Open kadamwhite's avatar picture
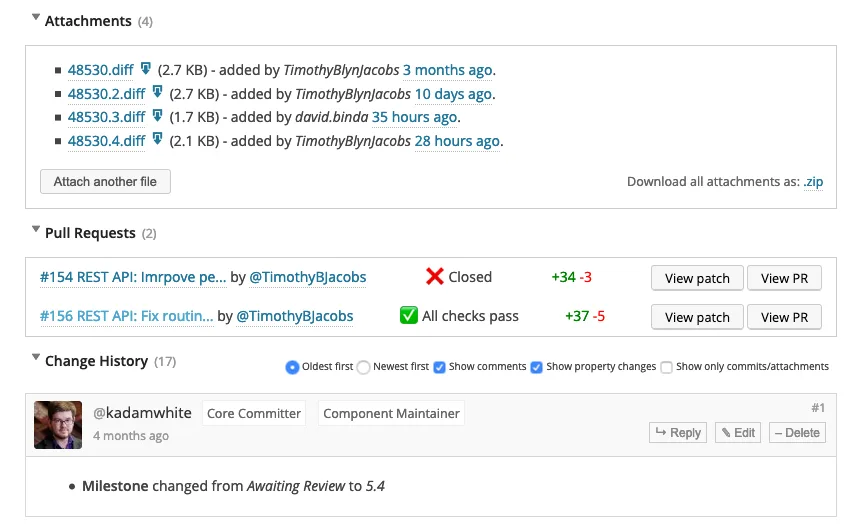The height and width of the screenshot is (532, 864). tap(58, 424)
